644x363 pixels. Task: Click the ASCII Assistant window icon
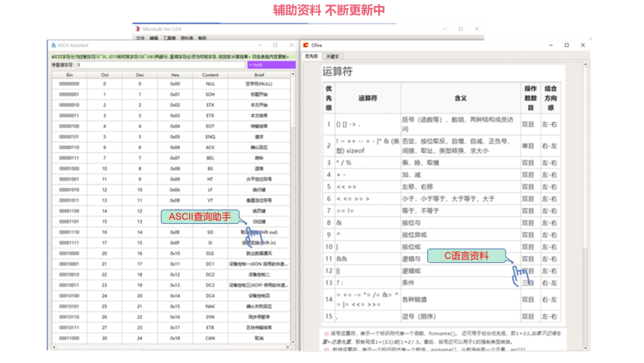coord(52,45)
